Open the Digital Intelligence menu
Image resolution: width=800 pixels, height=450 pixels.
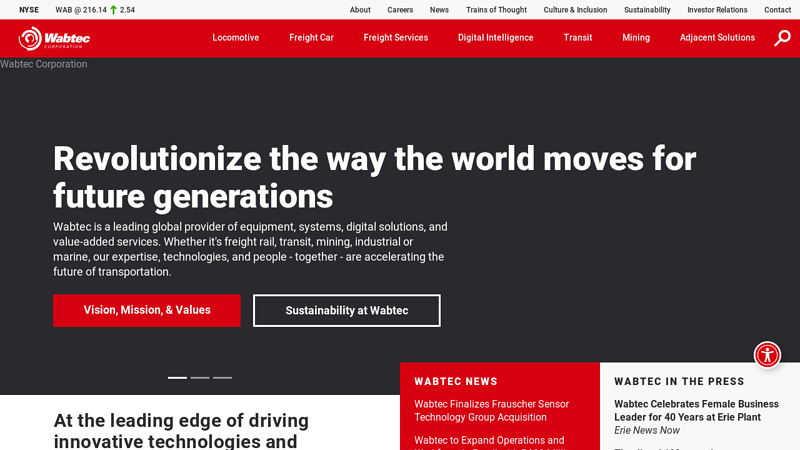click(x=495, y=38)
